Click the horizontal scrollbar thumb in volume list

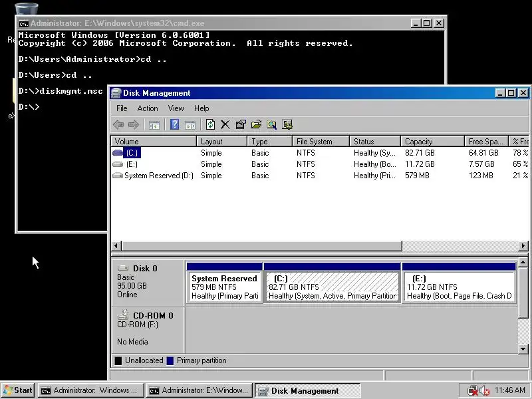click(x=261, y=245)
